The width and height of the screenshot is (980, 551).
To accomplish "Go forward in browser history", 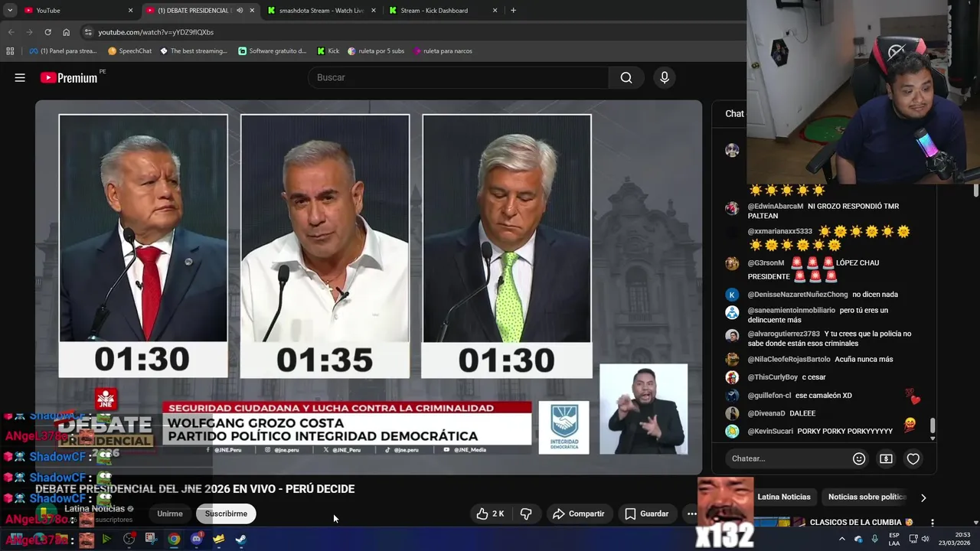I will click(29, 32).
